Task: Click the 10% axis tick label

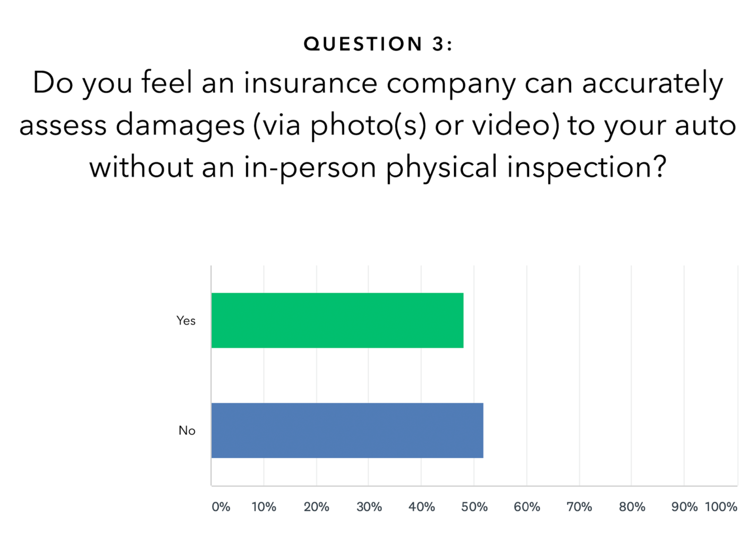Action: click(x=264, y=507)
